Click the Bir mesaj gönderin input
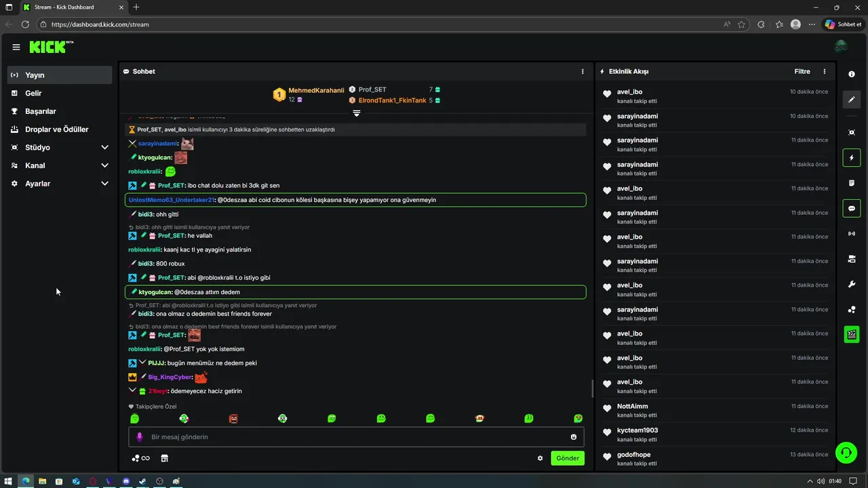The width and height of the screenshot is (868, 488). click(356, 437)
